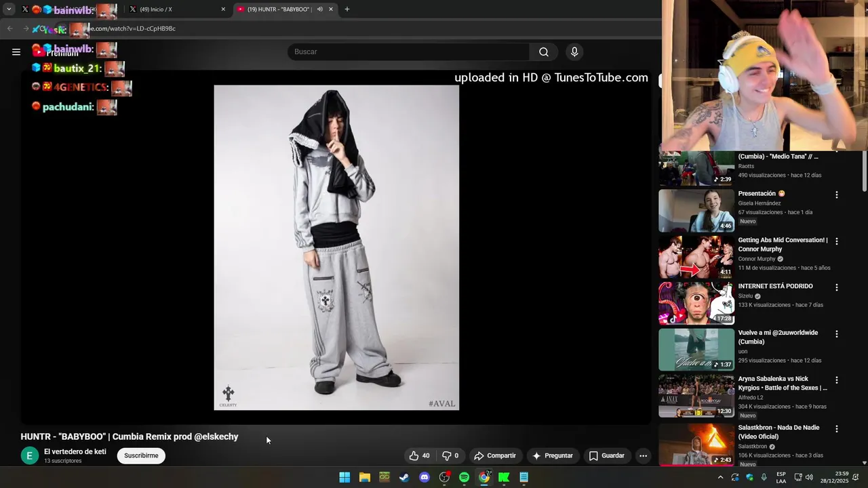Open the Nada De Nadie video thumbnail
Image resolution: width=868 pixels, height=488 pixels.
(696, 444)
